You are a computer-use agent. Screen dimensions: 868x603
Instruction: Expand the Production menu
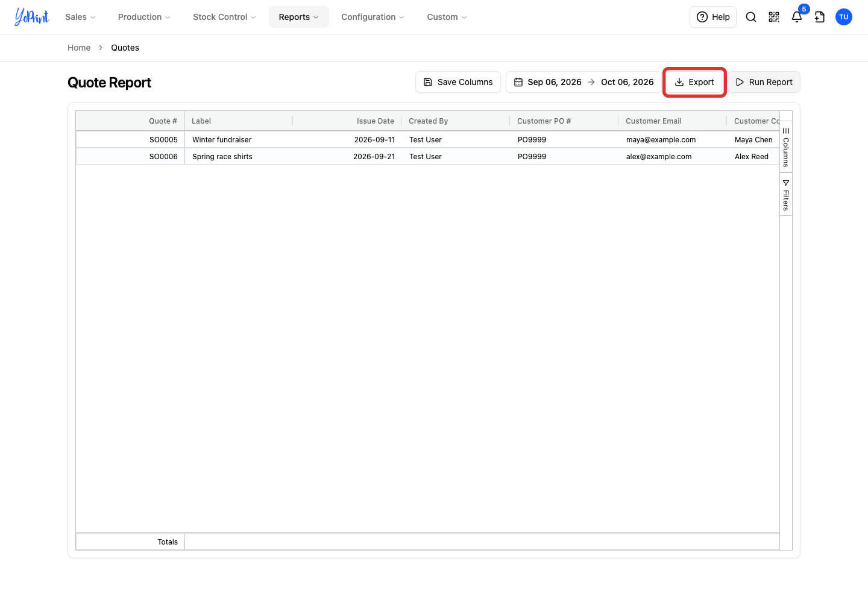[x=144, y=17]
